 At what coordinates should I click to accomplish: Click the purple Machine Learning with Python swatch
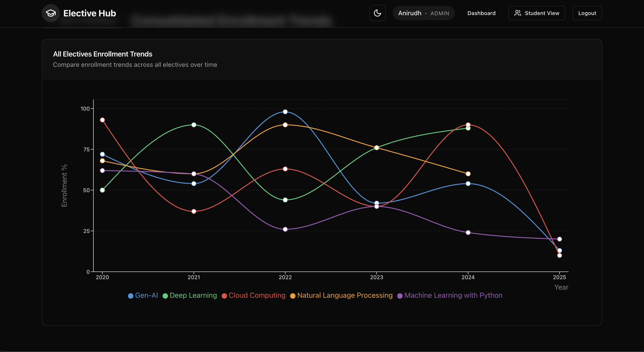399,295
